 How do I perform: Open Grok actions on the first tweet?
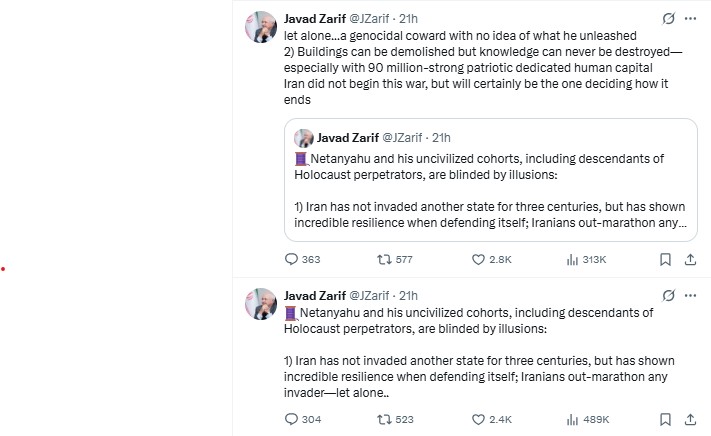coord(668,19)
